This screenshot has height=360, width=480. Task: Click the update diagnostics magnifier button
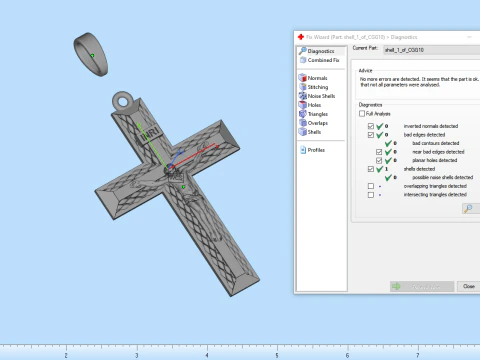[470, 209]
